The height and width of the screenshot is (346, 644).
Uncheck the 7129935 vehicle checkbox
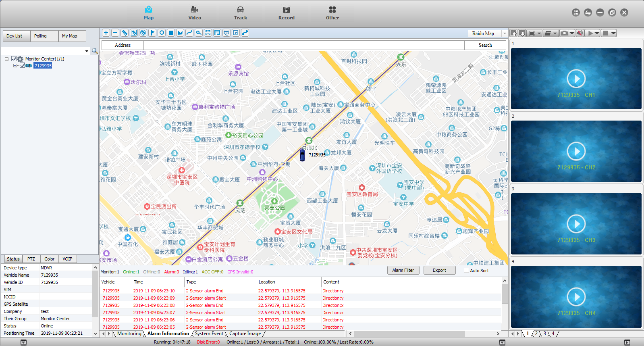pos(23,65)
